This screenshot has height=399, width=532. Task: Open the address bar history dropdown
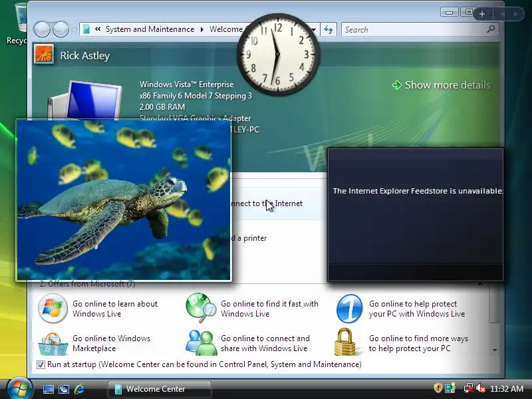(x=313, y=29)
